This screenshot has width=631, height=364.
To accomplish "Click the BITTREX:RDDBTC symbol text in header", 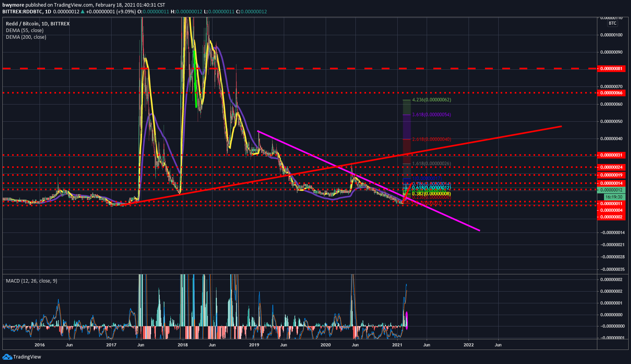I will coord(22,11).
